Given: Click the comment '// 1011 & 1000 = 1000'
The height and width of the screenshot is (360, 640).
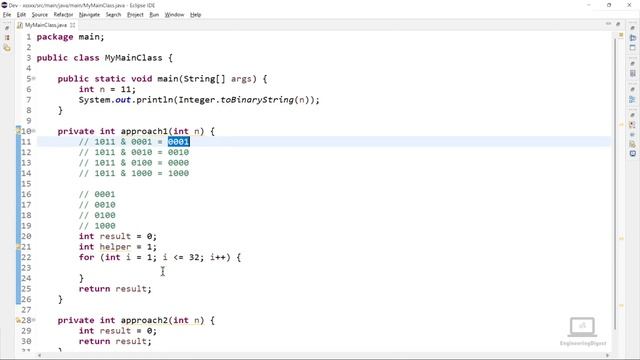Looking at the screenshot, I should pos(134,173).
